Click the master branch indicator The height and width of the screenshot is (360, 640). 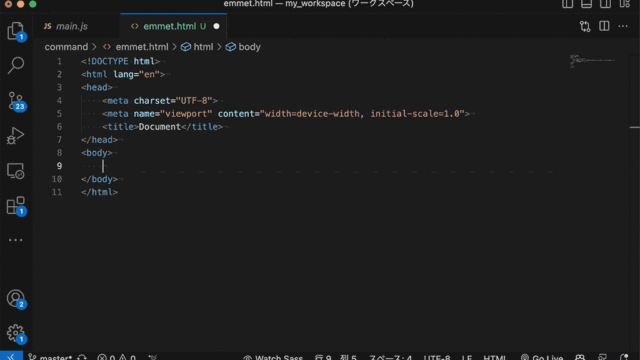coord(50,357)
